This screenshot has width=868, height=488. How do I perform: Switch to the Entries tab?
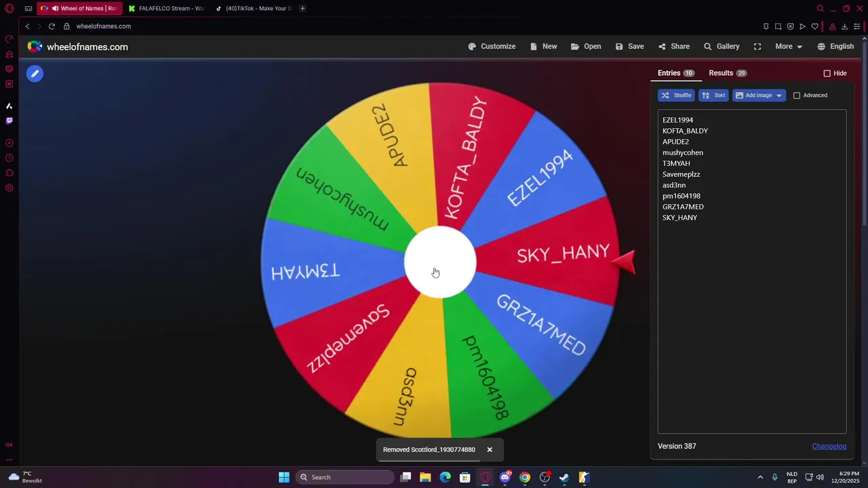click(675, 73)
